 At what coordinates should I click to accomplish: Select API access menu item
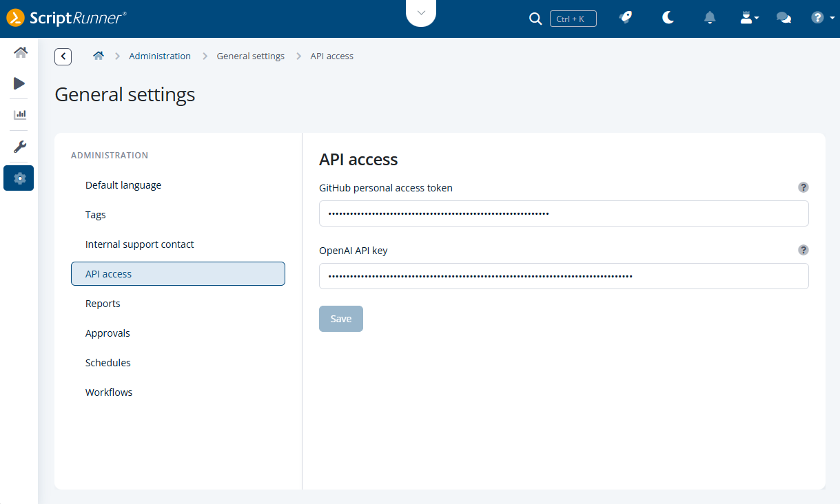pos(178,274)
